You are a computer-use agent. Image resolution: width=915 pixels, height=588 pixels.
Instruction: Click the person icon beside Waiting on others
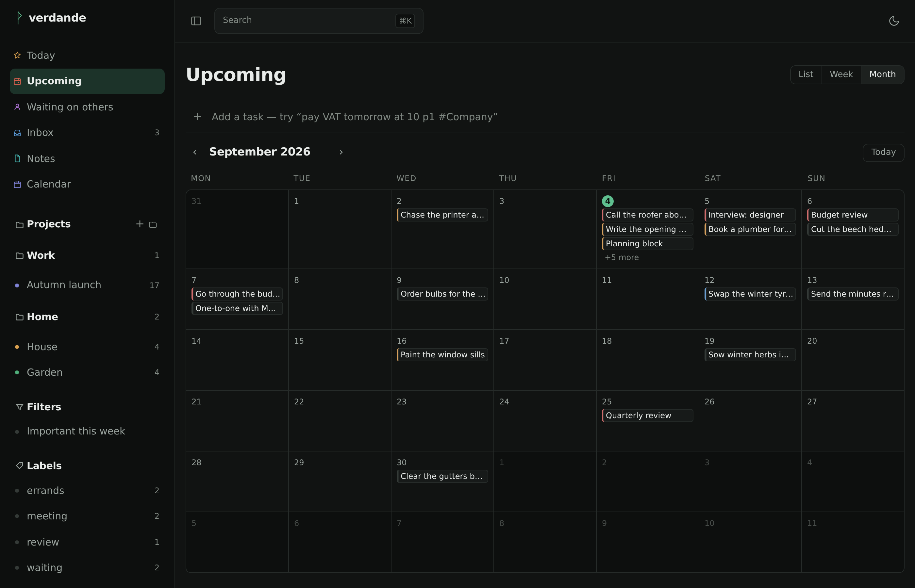pyautogui.click(x=17, y=107)
